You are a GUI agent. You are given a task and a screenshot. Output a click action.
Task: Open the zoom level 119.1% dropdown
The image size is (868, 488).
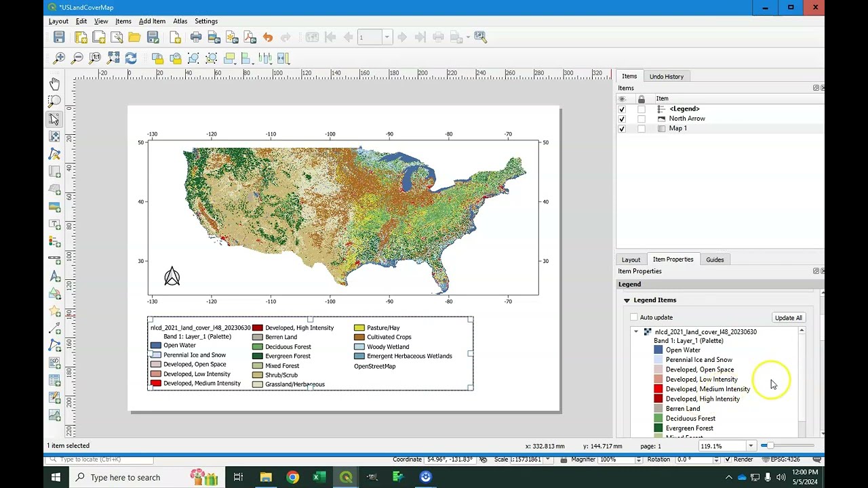coord(751,446)
